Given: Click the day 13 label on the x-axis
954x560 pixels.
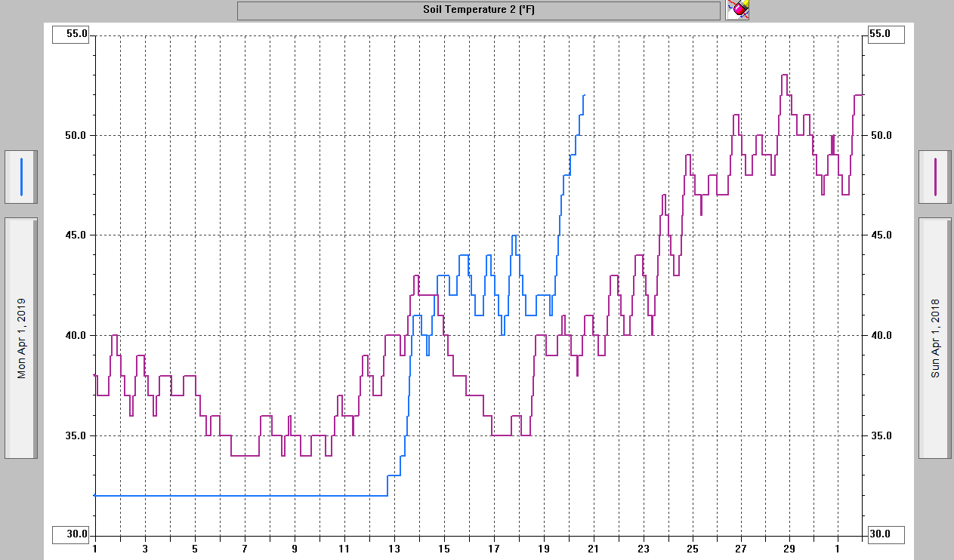Looking at the screenshot, I should pos(394,549).
